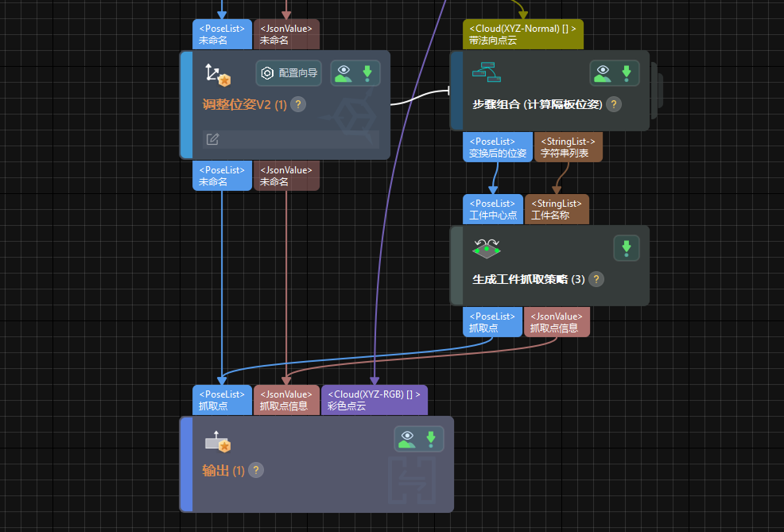
Task: Click the grasp strategy icon on 生成工件抓取策略 node
Action: pyautogui.click(x=486, y=248)
